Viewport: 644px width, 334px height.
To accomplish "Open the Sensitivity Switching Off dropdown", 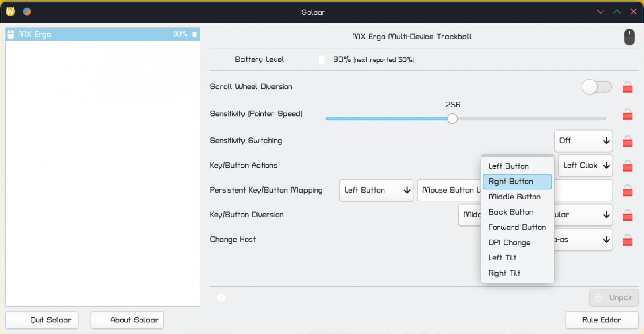I will coord(583,141).
